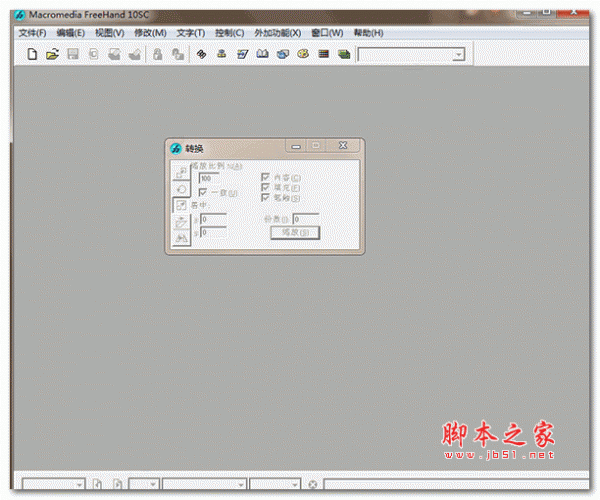
Task: Click the open padlock Unlock icon
Action: pos(178,54)
